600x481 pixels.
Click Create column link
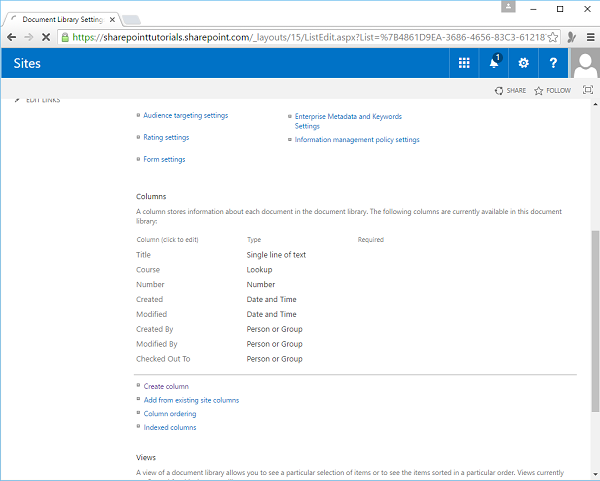(166, 386)
